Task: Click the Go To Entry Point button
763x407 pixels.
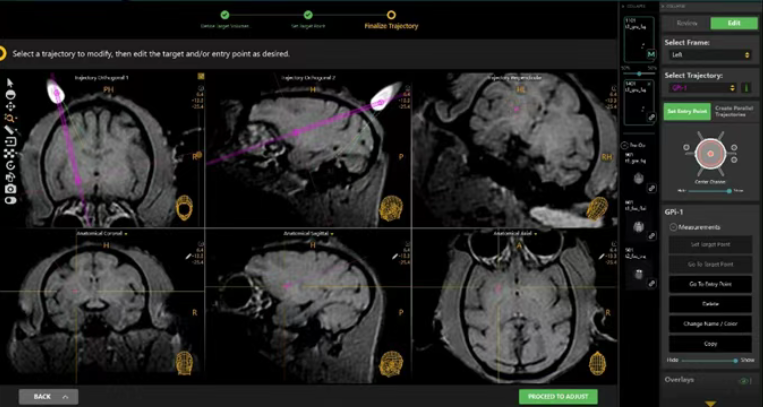Action: [709, 283]
